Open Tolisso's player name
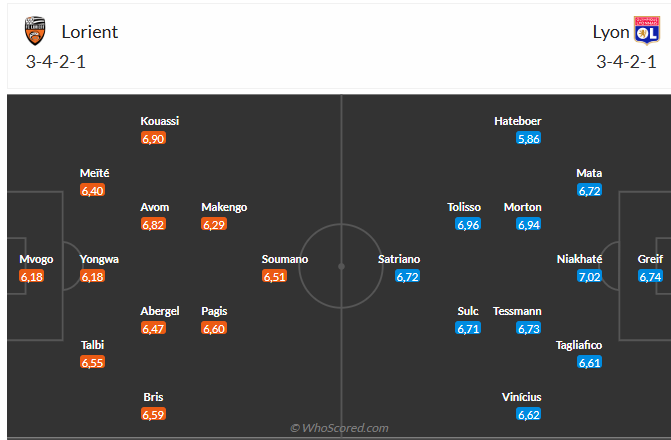 click(x=464, y=207)
